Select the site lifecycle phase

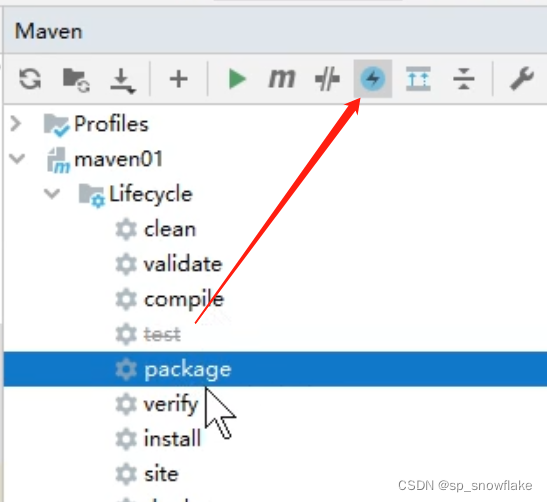161,474
